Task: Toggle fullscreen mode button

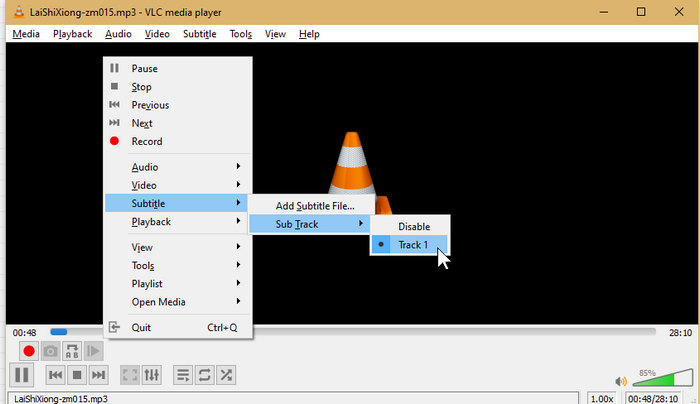Action: click(x=130, y=375)
